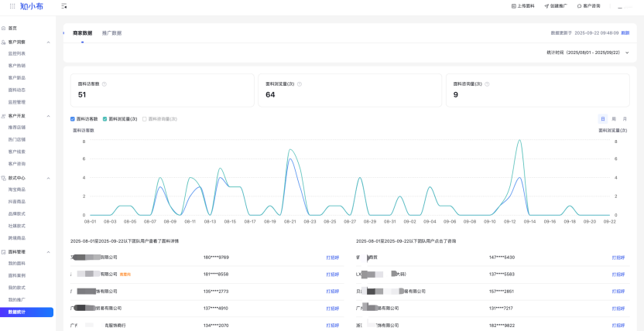The width and height of the screenshot is (644, 331).
Task: Open the user account area at top right
Action: [x=625, y=6]
